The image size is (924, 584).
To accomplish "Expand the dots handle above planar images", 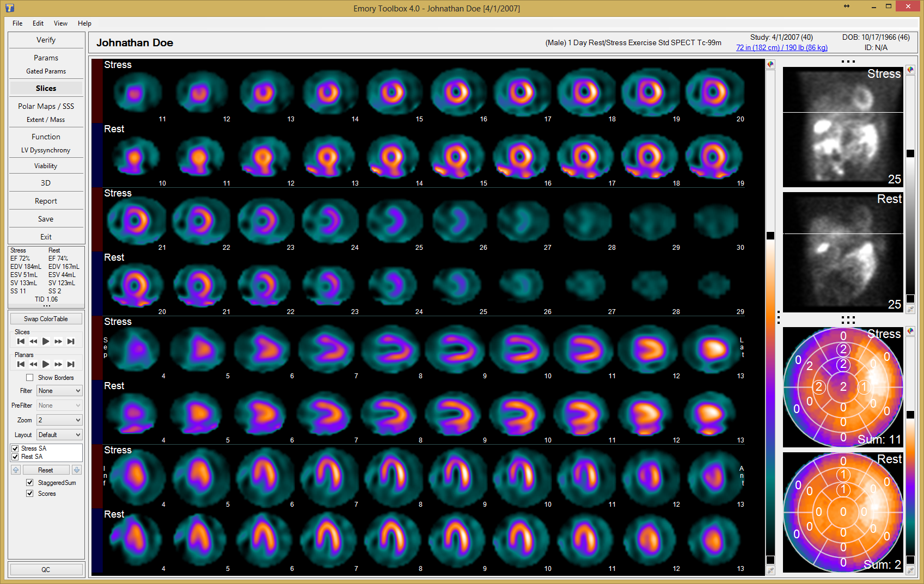I will (848, 62).
